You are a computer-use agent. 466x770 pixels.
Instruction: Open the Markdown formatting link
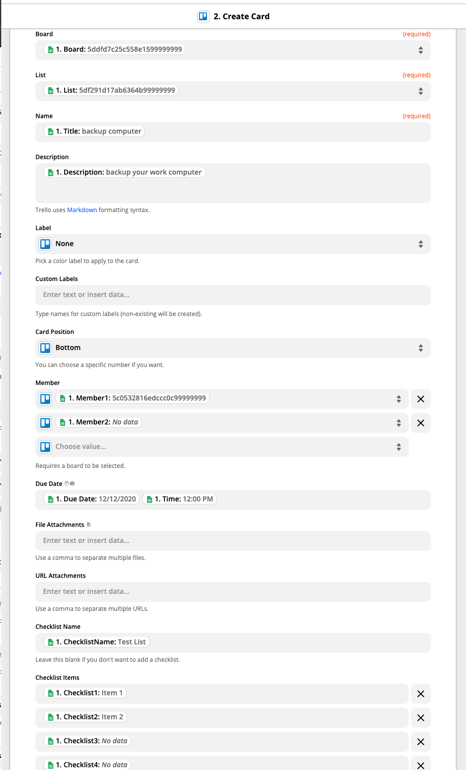point(82,210)
